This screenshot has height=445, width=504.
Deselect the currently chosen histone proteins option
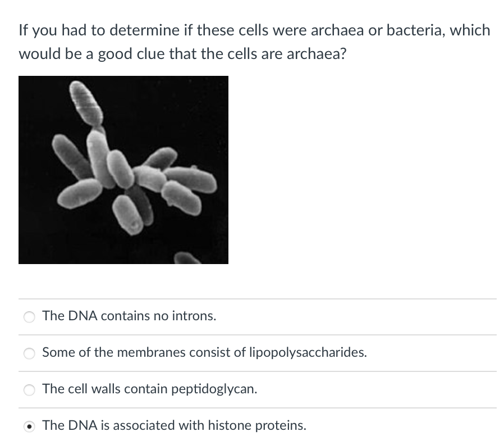click(x=29, y=426)
